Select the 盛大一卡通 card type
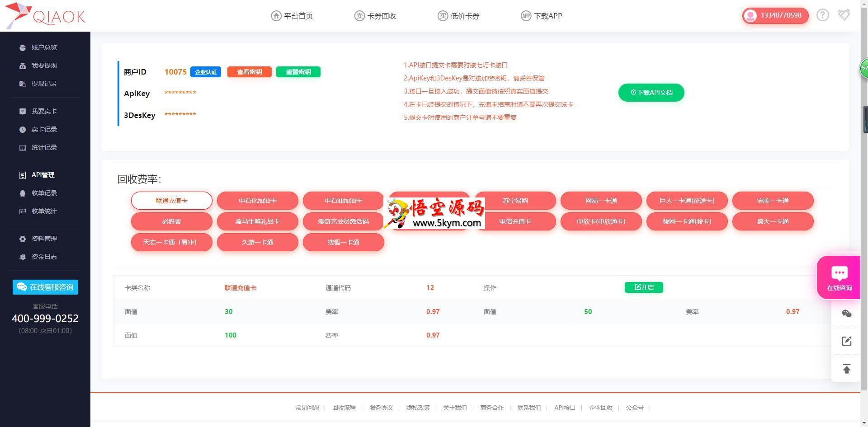The height and width of the screenshot is (427, 868). 773,221
